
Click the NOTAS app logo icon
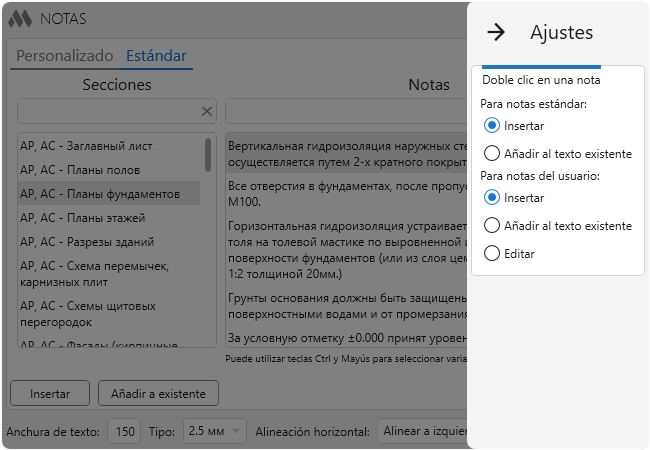(x=20, y=19)
